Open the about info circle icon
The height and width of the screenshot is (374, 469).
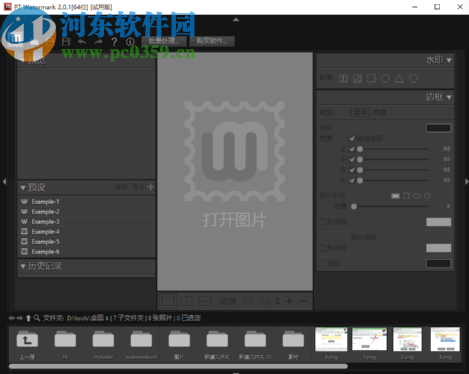(x=130, y=42)
